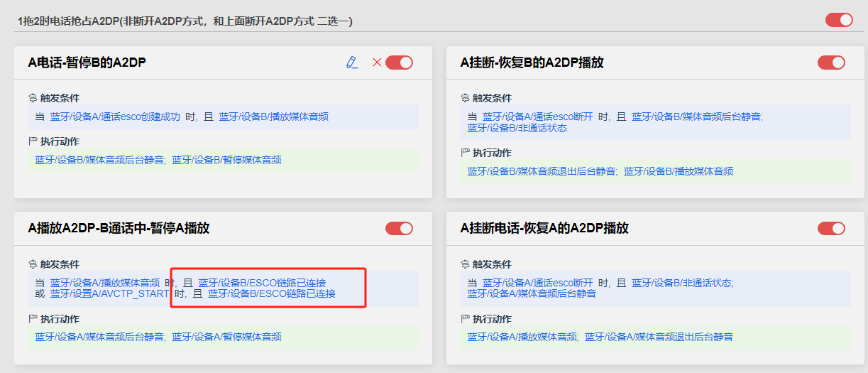The width and height of the screenshot is (868, 373).
Task: Select the A挂断-恢复B的A2DP播放 card title
Action: [x=532, y=63]
